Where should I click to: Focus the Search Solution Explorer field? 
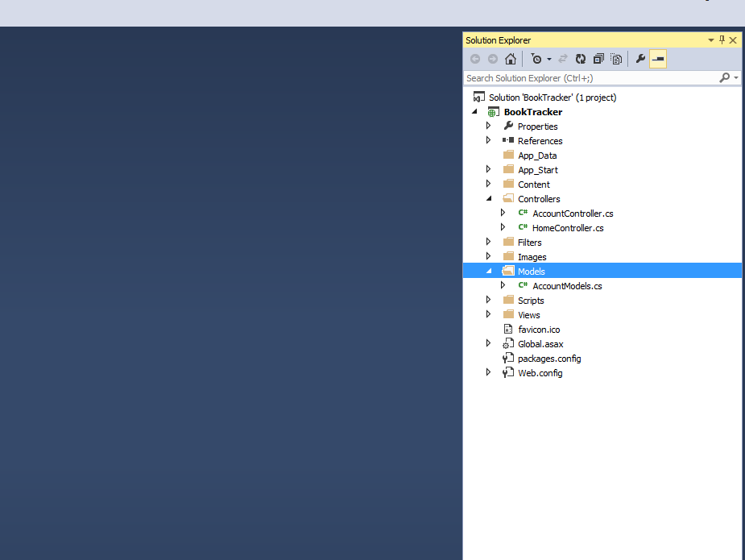(591, 78)
